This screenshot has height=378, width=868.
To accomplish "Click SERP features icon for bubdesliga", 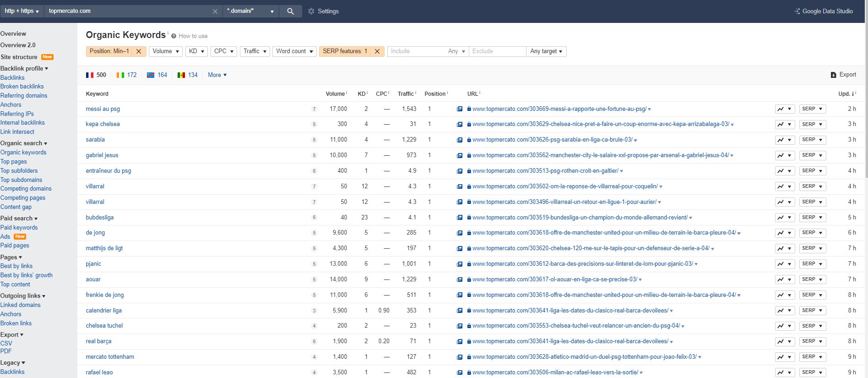I will [460, 218].
